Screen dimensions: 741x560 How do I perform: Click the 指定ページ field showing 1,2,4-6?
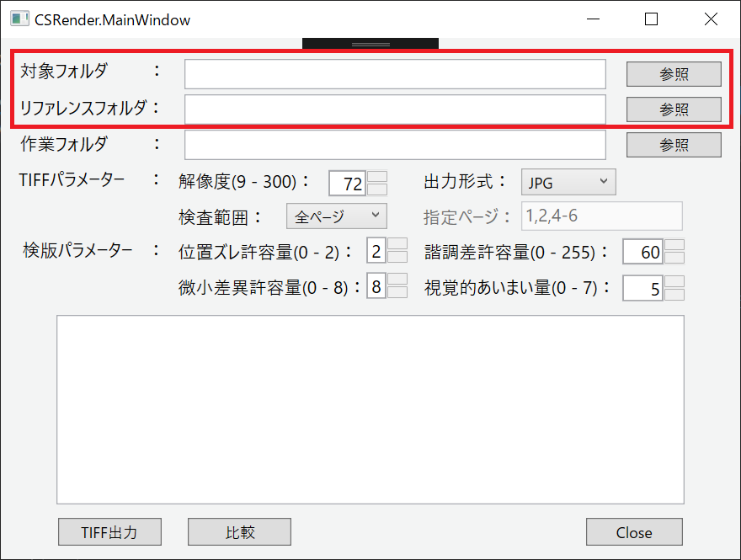point(601,216)
